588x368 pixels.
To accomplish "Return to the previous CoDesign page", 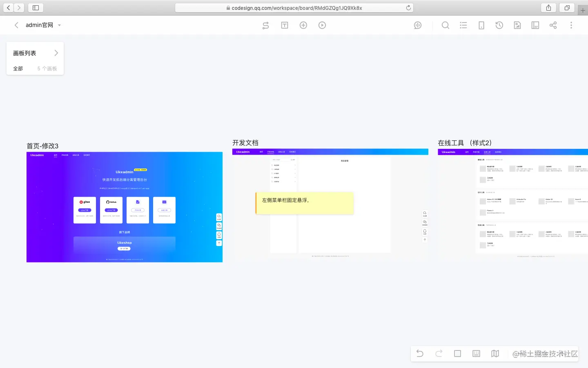I will click(16, 25).
